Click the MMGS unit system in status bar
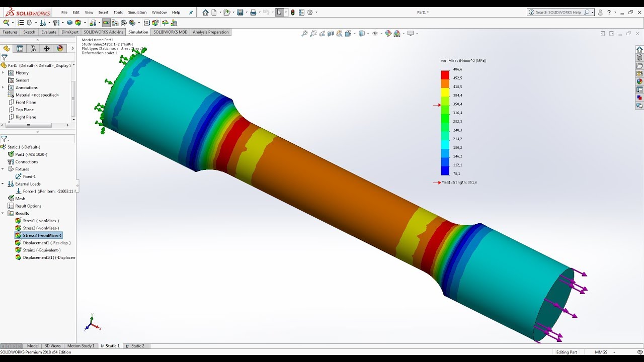 (601, 352)
